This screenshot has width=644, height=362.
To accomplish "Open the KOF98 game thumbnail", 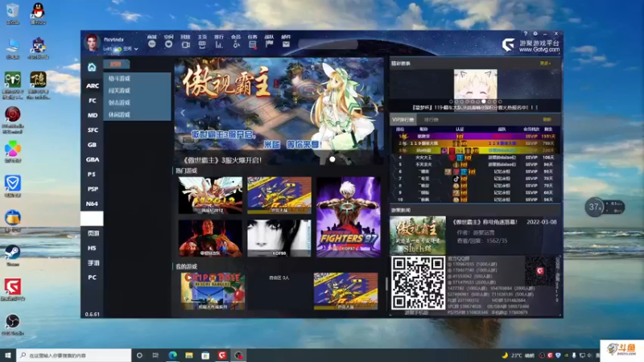I will 279,238.
